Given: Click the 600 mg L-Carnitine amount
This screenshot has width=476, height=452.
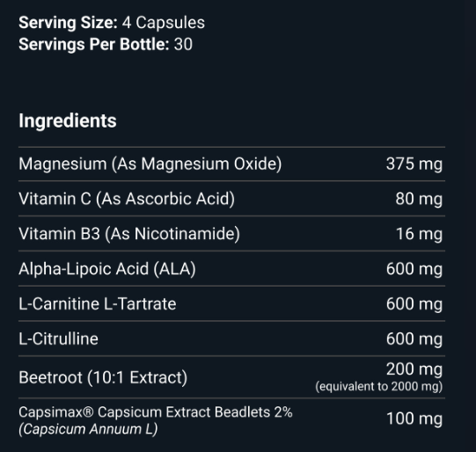Looking at the screenshot, I should tap(414, 304).
